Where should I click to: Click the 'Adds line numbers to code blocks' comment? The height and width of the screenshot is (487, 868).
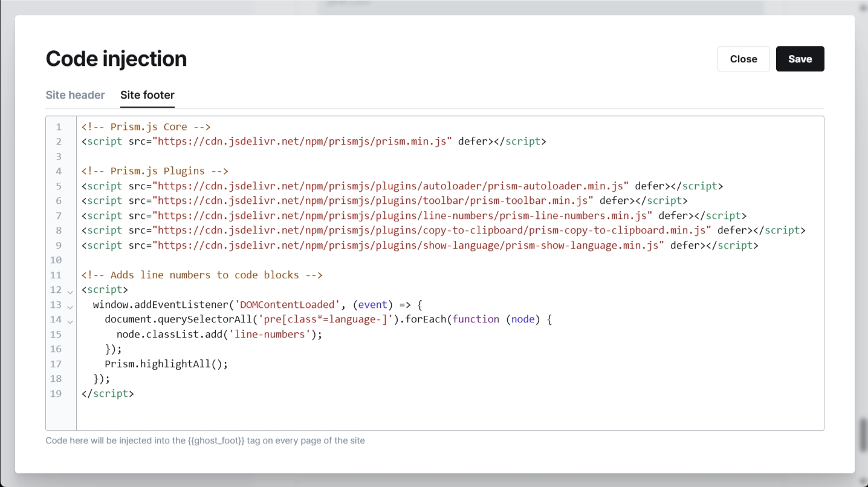pos(202,275)
